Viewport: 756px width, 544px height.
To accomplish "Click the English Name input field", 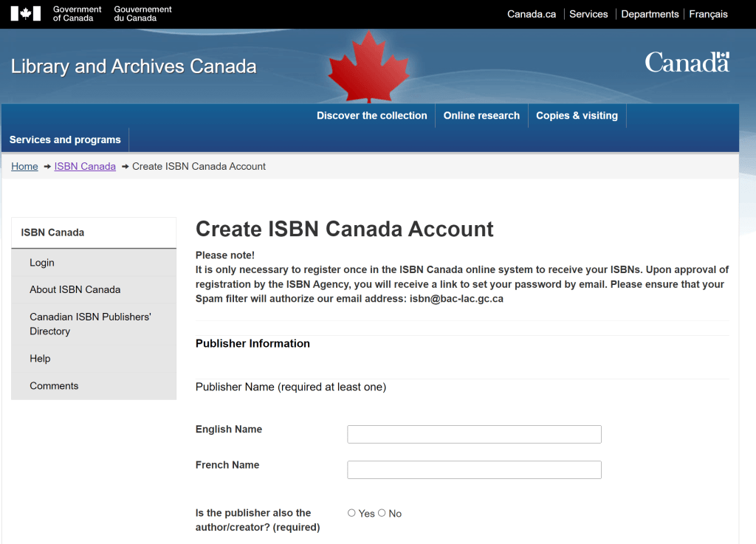I will (x=474, y=434).
